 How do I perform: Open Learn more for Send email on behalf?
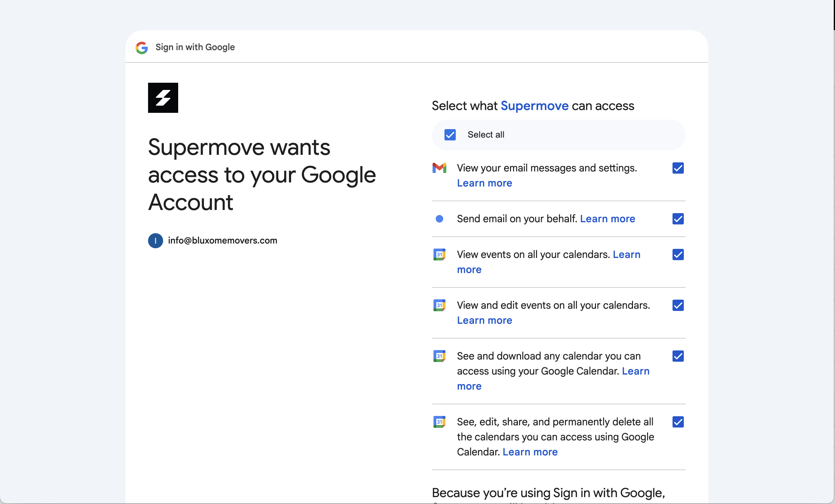(608, 219)
